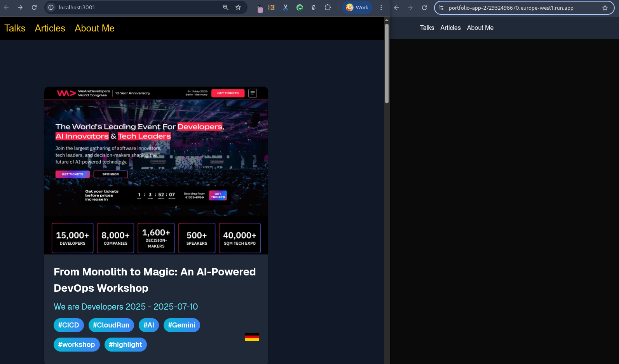Screen dimensions: 619x364
Task: View site information for localhost
Action: (x=51, y=7)
